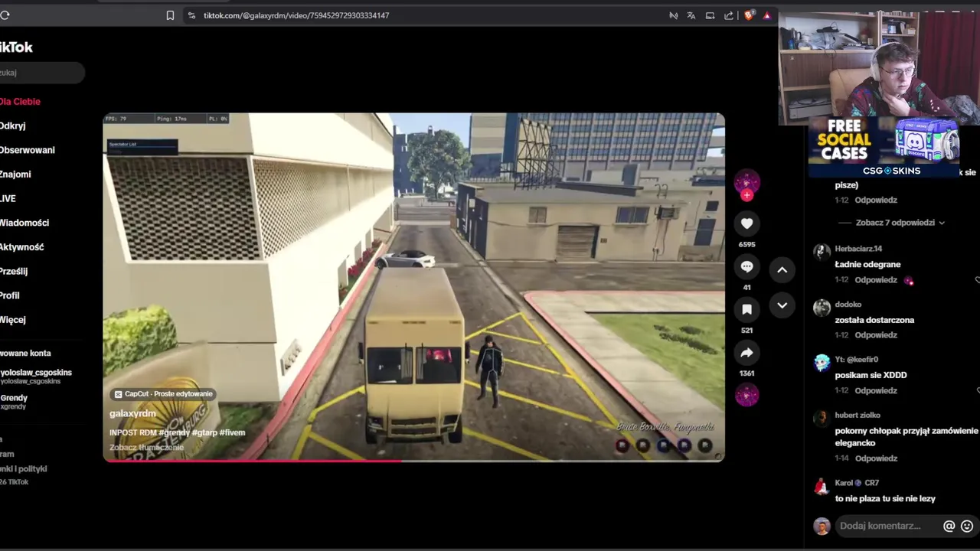This screenshot has height=551, width=980.
Task: Open the 'Znajomi' sidebar item
Action: pos(15,174)
